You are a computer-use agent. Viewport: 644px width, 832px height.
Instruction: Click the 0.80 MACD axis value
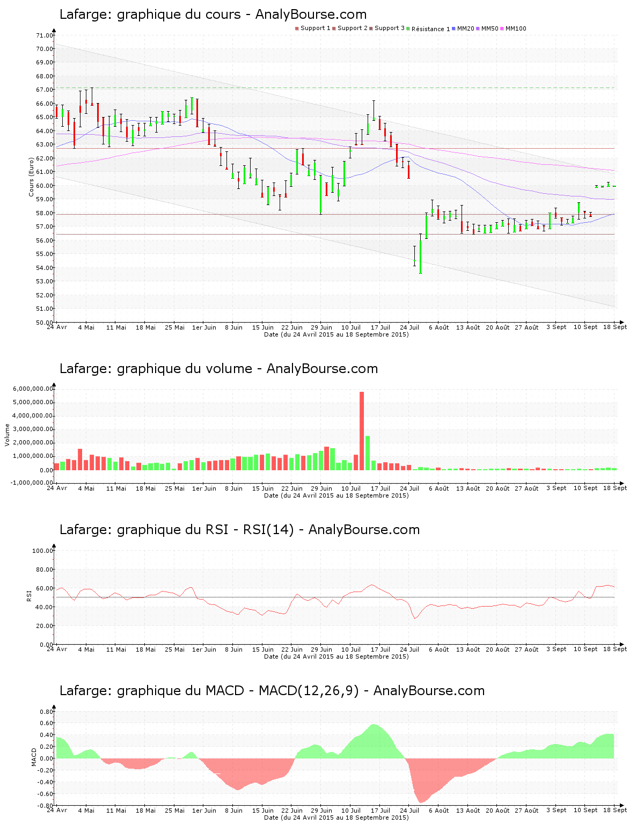click(x=46, y=712)
